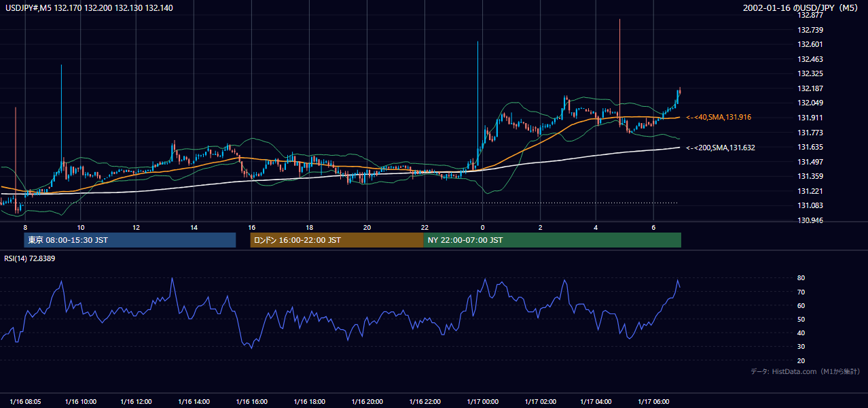Click price axis value 131.497
This screenshot has width=868, height=408.
pyautogui.click(x=810, y=162)
